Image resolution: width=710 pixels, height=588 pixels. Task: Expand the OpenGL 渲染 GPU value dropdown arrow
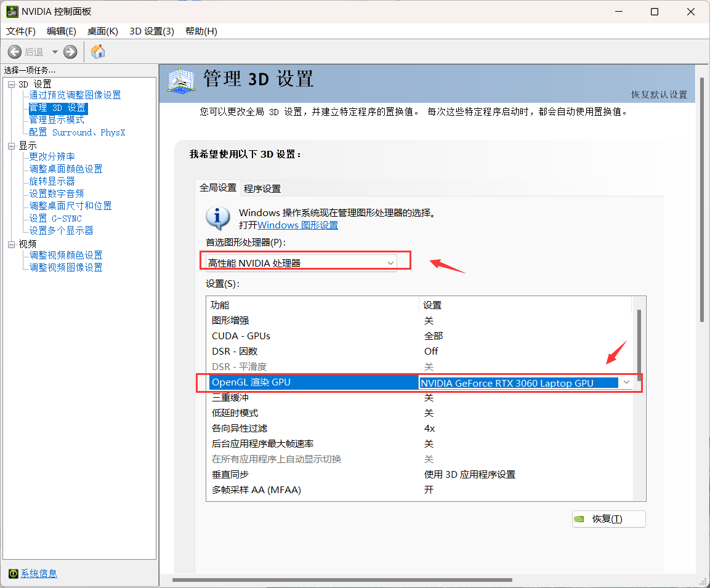pyautogui.click(x=626, y=382)
